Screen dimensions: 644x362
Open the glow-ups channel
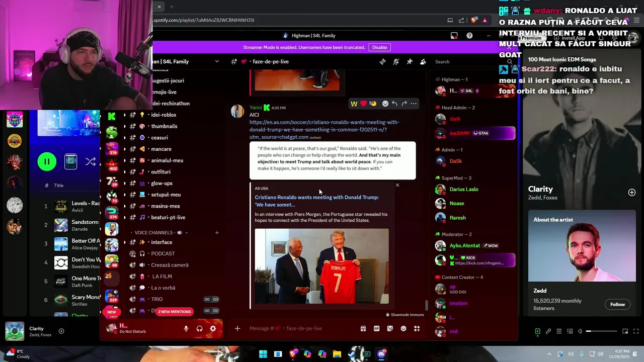162,183
